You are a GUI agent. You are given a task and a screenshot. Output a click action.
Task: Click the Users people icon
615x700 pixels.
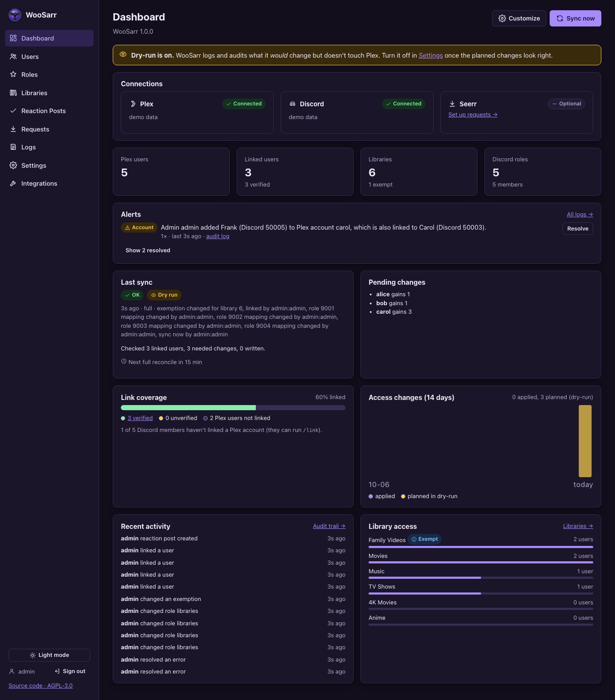13,56
